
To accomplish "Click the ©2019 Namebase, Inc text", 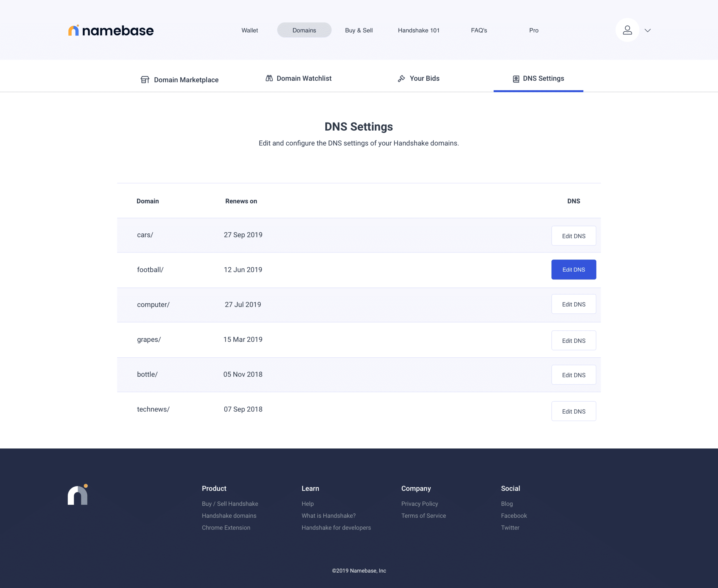I will (x=359, y=571).
